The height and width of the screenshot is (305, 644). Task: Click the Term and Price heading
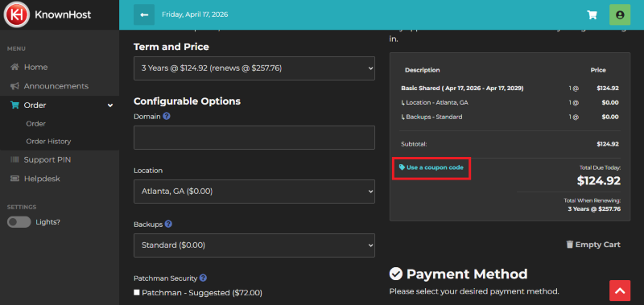[x=171, y=47]
